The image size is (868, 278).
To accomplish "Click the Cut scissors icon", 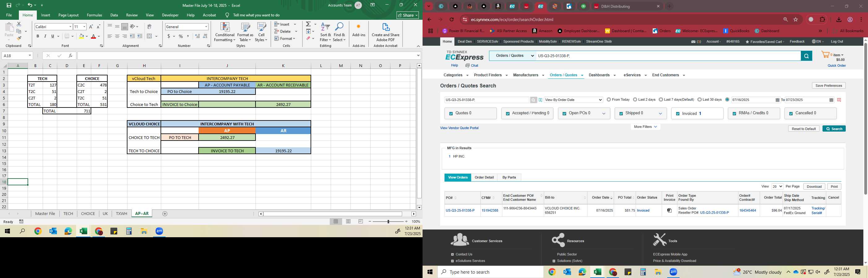I will click(x=19, y=24).
